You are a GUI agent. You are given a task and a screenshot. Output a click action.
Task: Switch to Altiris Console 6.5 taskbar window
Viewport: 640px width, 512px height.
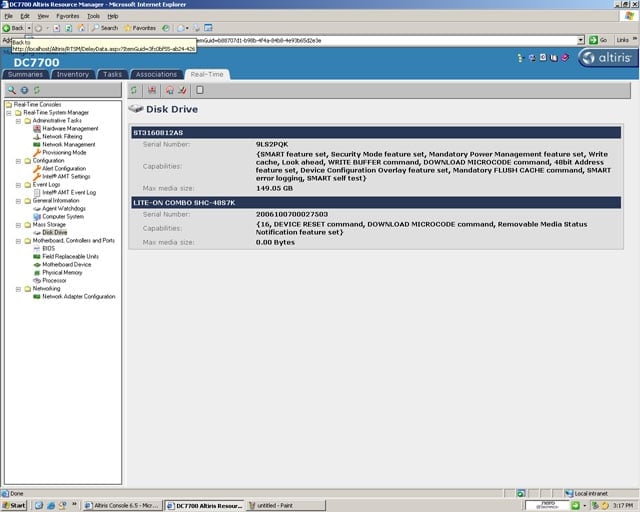[x=122, y=505]
